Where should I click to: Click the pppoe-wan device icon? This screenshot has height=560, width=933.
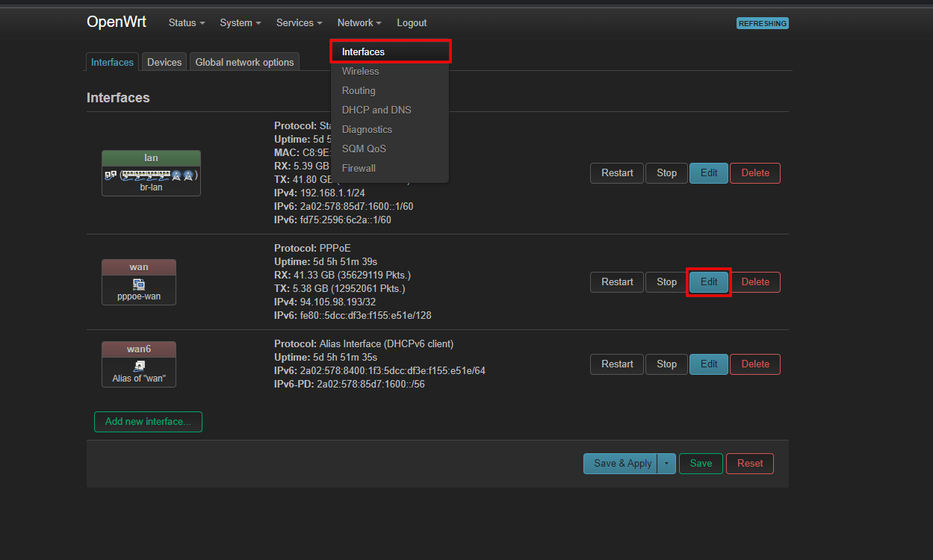(139, 284)
